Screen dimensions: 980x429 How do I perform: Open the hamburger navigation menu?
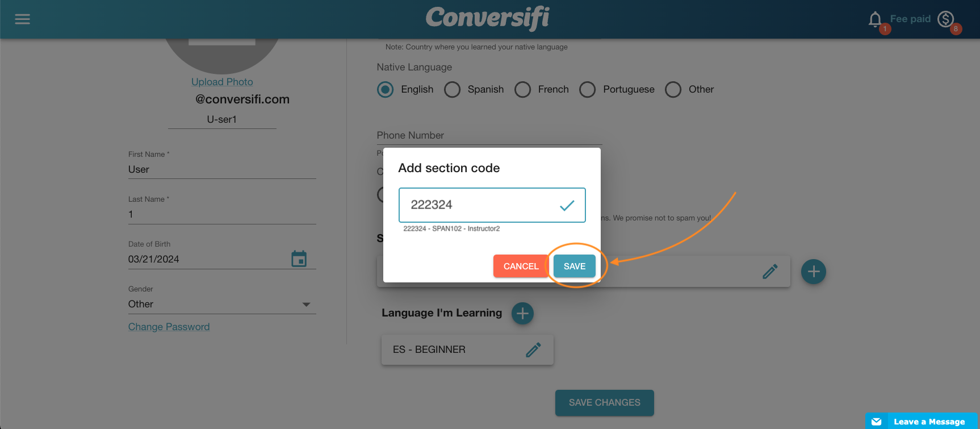click(22, 19)
